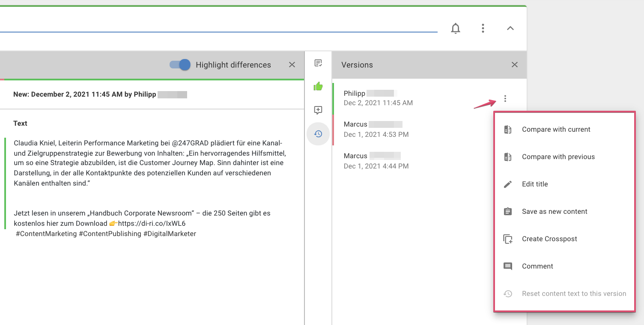Screen dimensions: 644x325
Task: Click the pencil icon next to Edit title
Action: coord(508,184)
